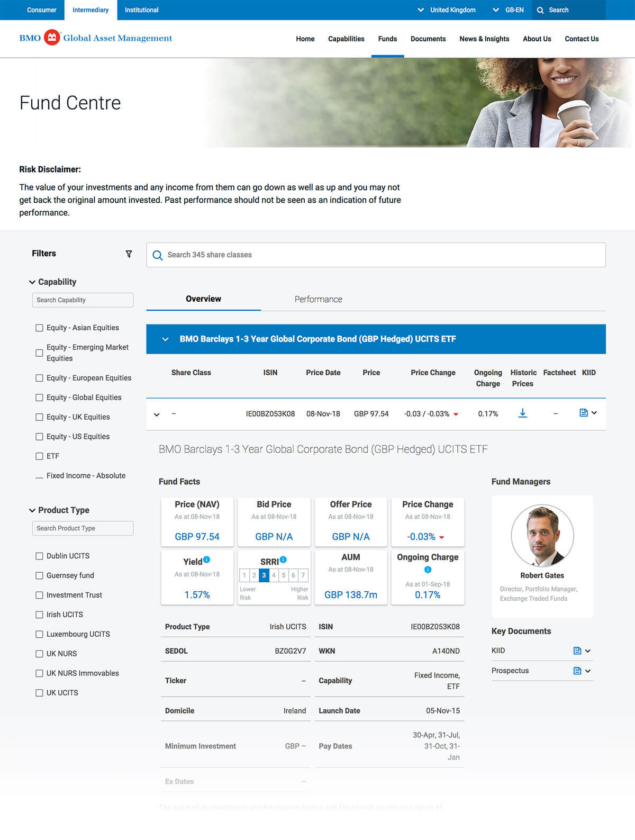Select SRRI risk level 3 box
635x840 pixels.
tap(264, 575)
